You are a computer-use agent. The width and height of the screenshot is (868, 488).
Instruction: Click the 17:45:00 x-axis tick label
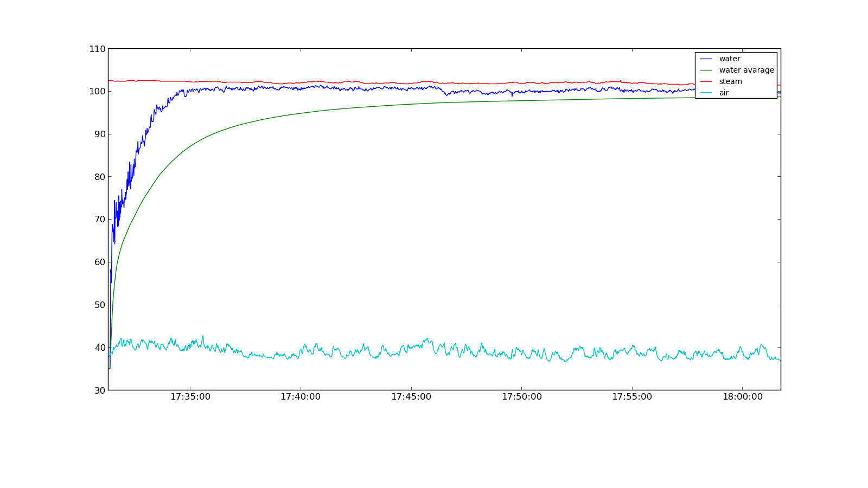411,397
